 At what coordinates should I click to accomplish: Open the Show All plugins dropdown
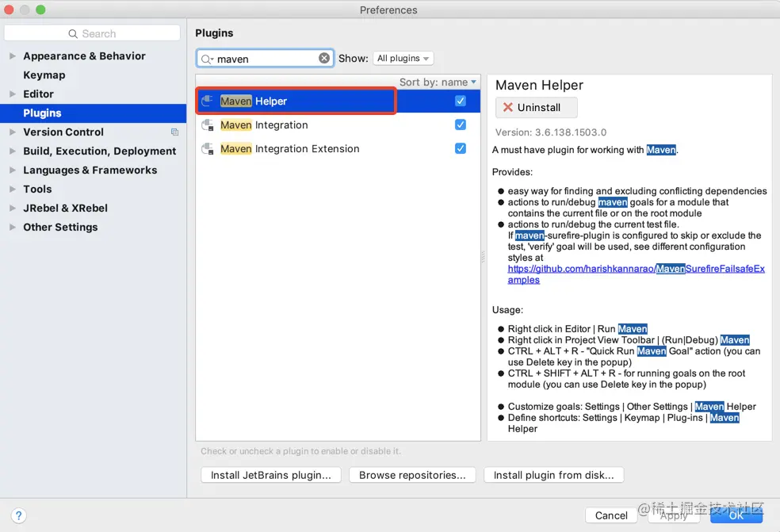(x=403, y=58)
